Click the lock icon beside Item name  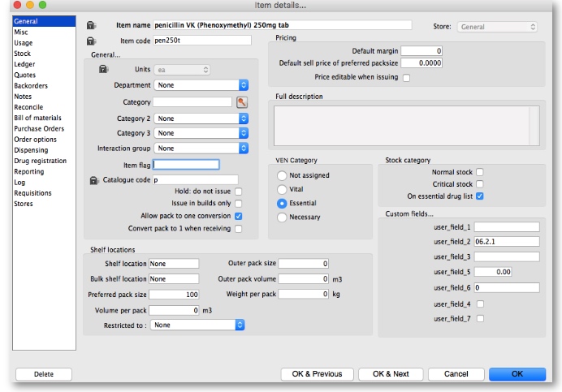pos(91,25)
